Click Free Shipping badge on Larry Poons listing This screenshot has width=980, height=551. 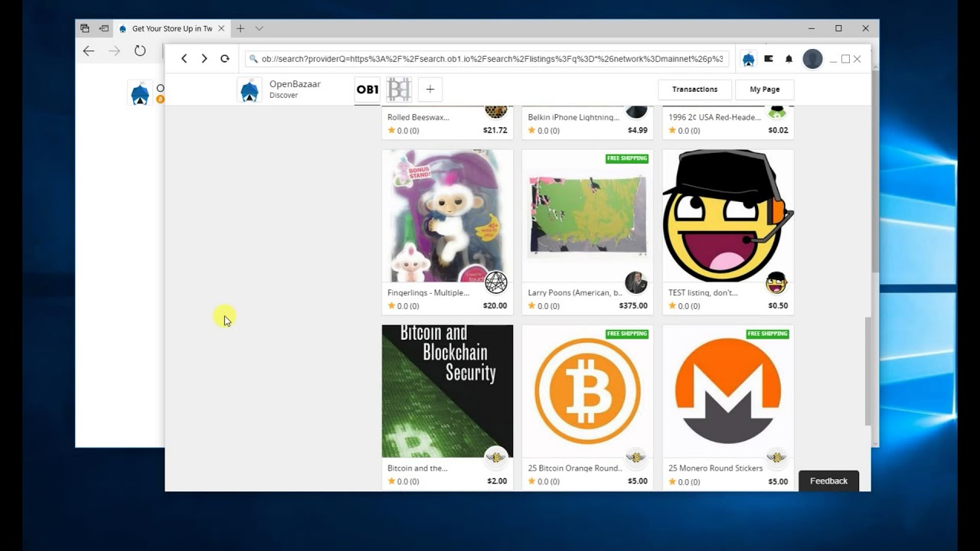click(x=627, y=158)
